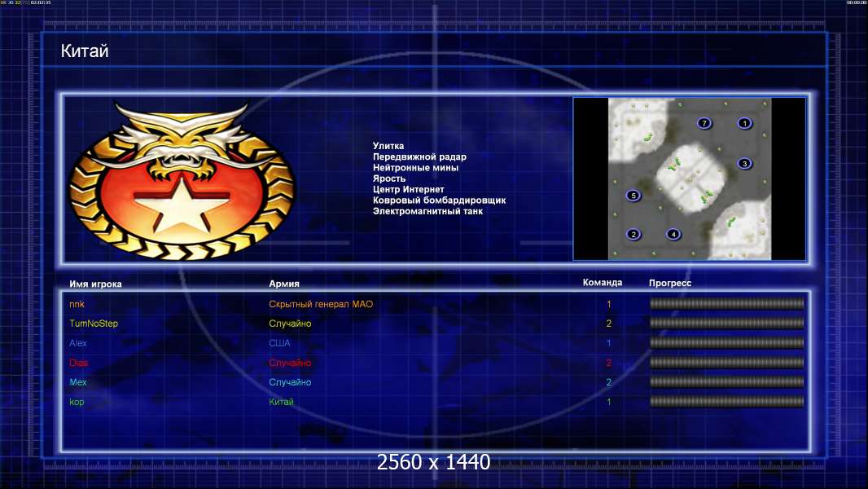Click the Армия column header
Image resolution: width=868 pixels, height=489 pixels.
pyautogui.click(x=284, y=284)
